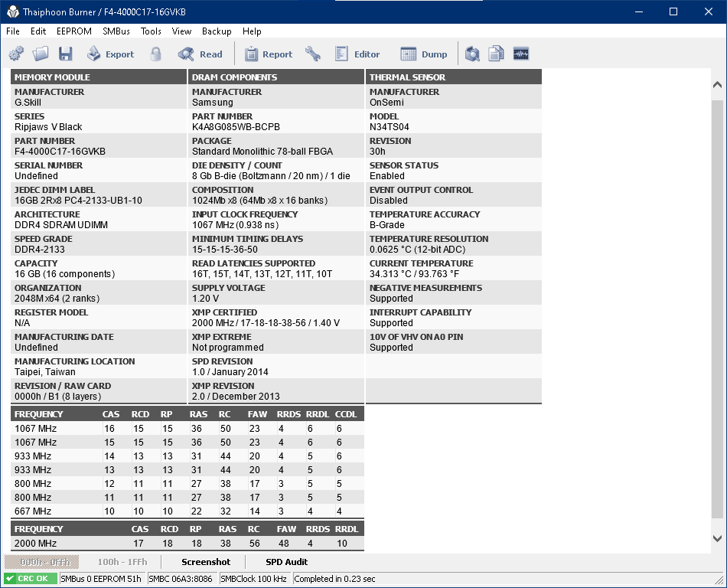Click DRAM part number K4A8G085WB-BCPB
Image resolution: width=727 pixels, height=588 pixels.
point(236,127)
